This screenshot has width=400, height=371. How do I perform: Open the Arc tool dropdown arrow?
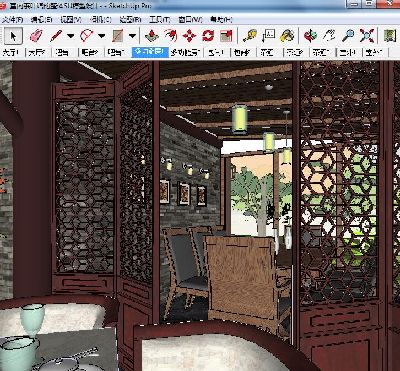tap(102, 36)
